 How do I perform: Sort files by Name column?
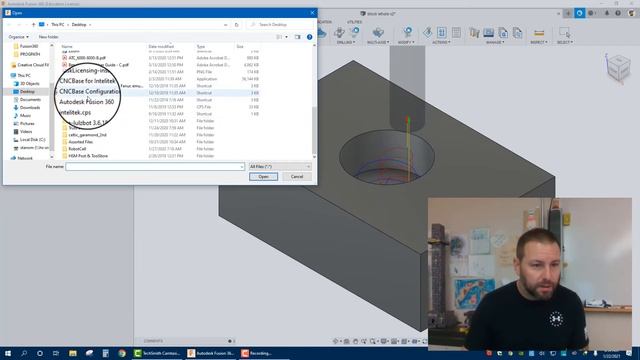click(67, 47)
